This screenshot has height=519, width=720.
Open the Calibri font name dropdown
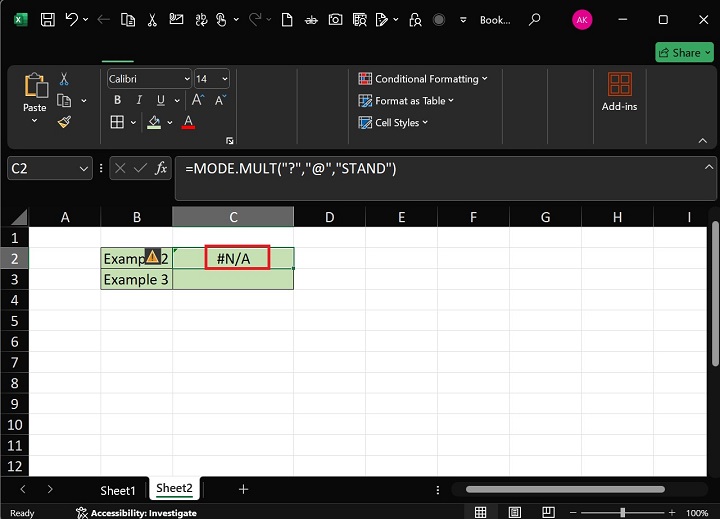186,79
